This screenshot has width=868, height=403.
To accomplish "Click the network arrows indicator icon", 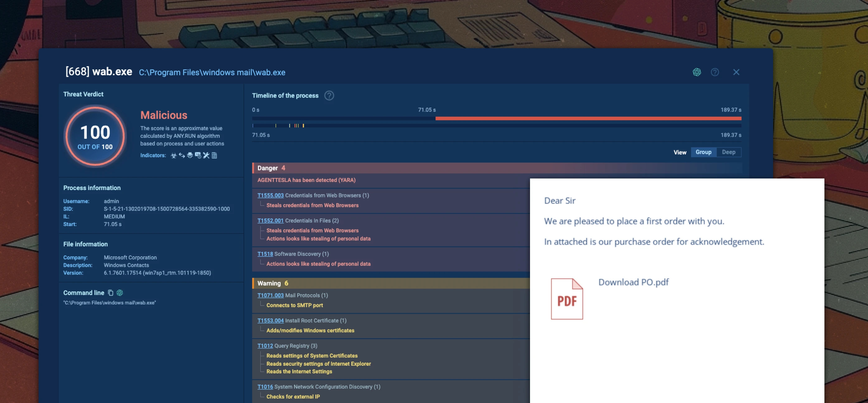I will pos(182,155).
